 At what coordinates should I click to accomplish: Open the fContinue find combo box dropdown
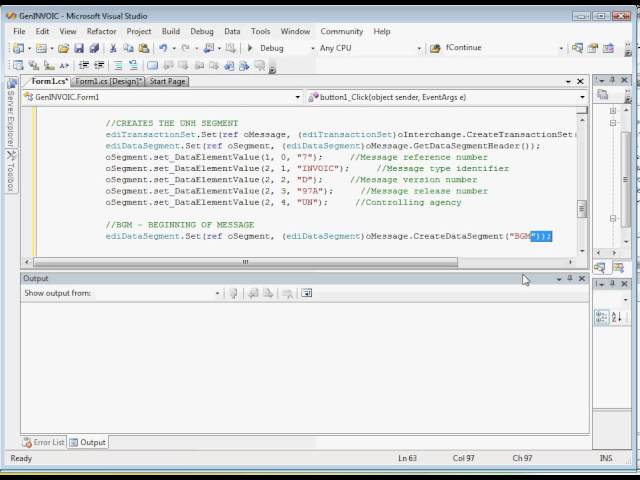coord(561,48)
